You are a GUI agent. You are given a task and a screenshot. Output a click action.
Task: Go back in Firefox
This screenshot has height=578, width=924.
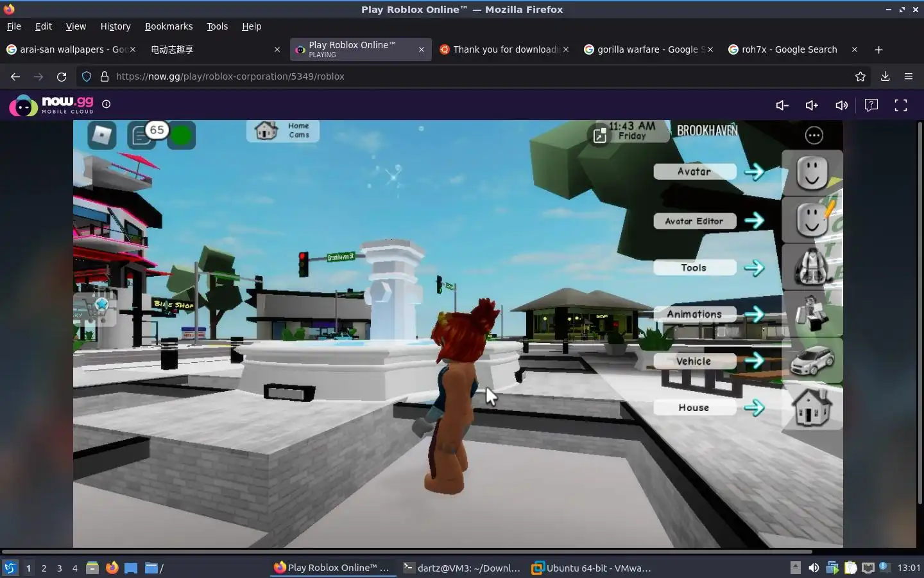[x=15, y=76]
